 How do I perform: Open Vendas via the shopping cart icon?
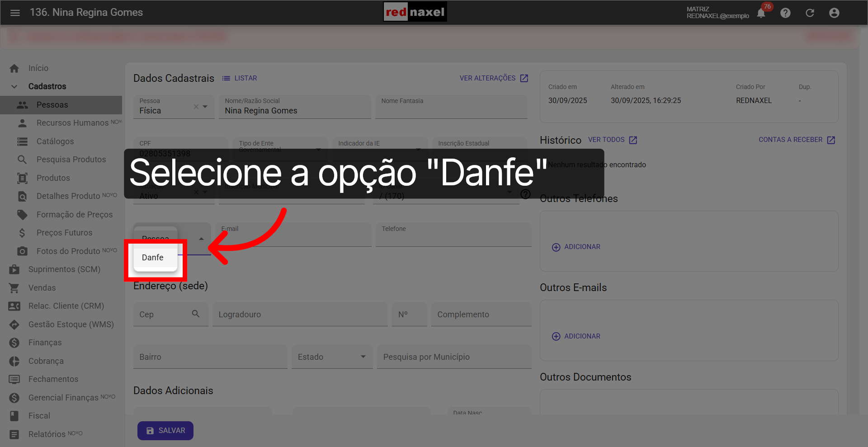pyautogui.click(x=14, y=288)
